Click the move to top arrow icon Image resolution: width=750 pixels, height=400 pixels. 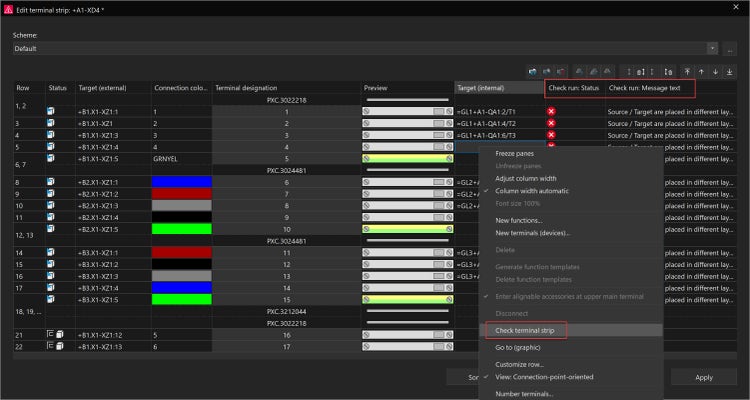[687, 72]
